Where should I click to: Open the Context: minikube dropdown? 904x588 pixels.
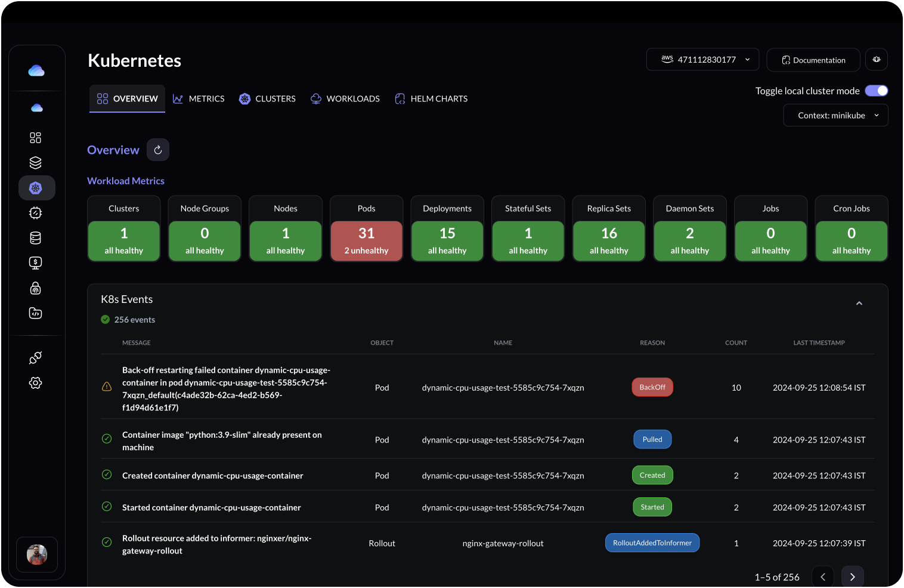835,115
